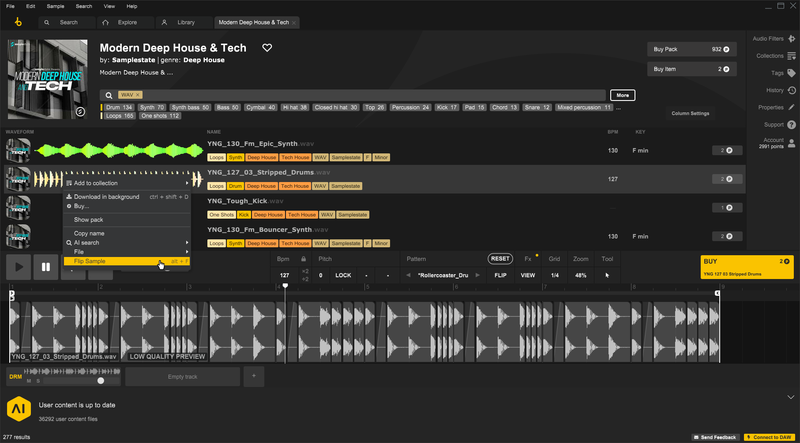
Task: Expand more tags with the ellipsis
Action: (618, 108)
